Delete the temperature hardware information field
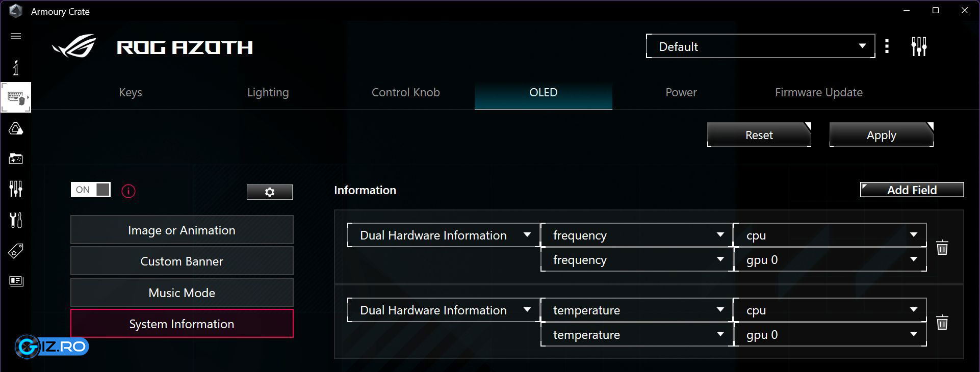 942,323
